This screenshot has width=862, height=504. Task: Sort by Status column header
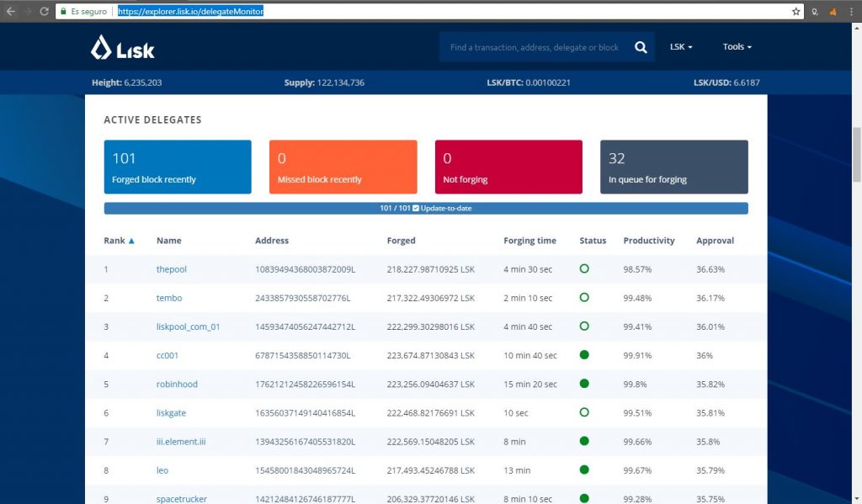[x=593, y=240]
